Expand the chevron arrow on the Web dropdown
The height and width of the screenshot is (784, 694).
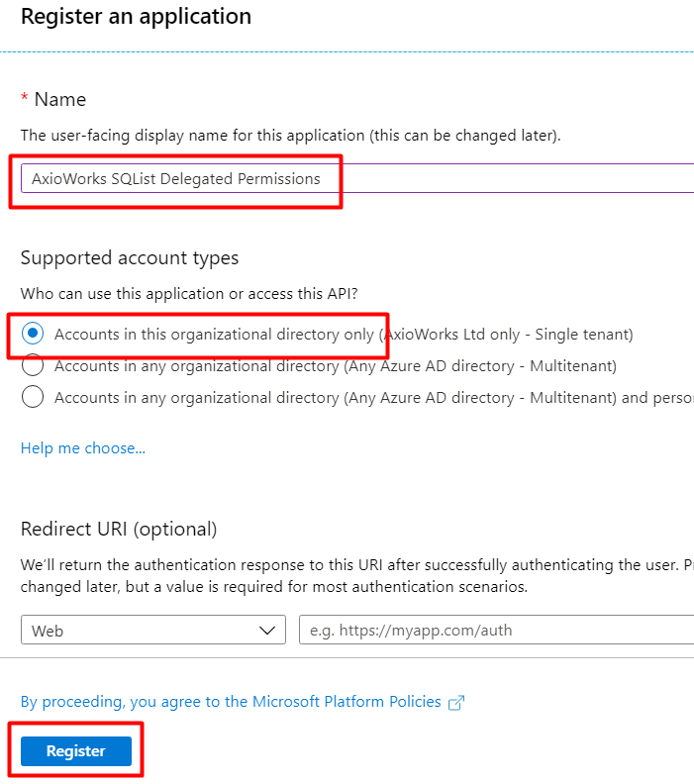[x=267, y=631]
